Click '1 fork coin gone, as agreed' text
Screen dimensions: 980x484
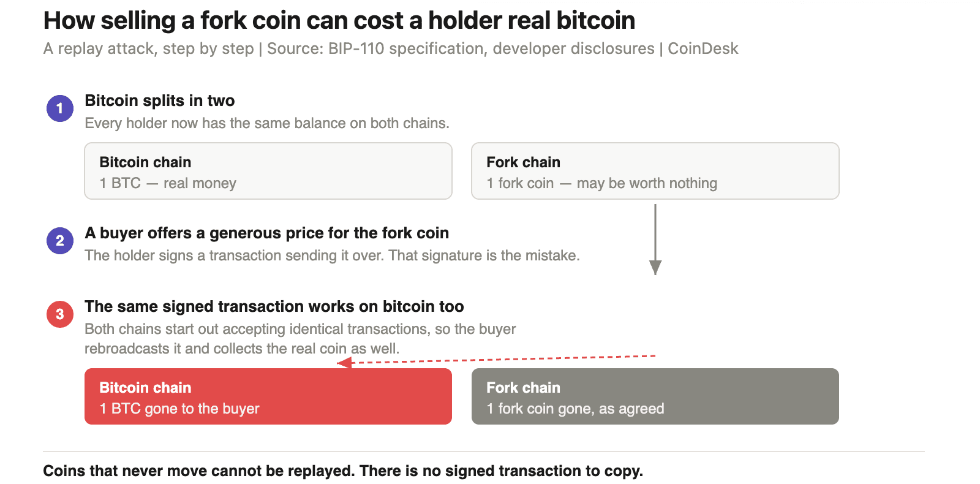click(x=575, y=409)
